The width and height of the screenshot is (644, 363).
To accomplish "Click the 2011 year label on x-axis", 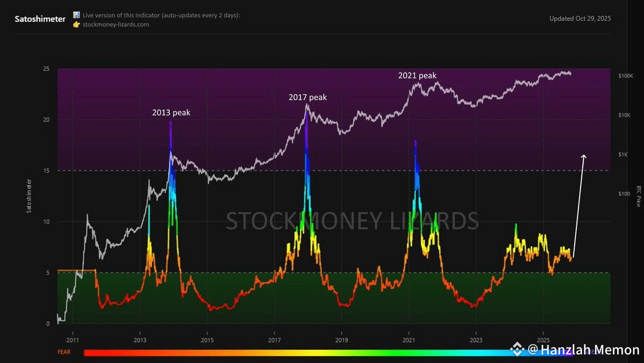I will (72, 340).
